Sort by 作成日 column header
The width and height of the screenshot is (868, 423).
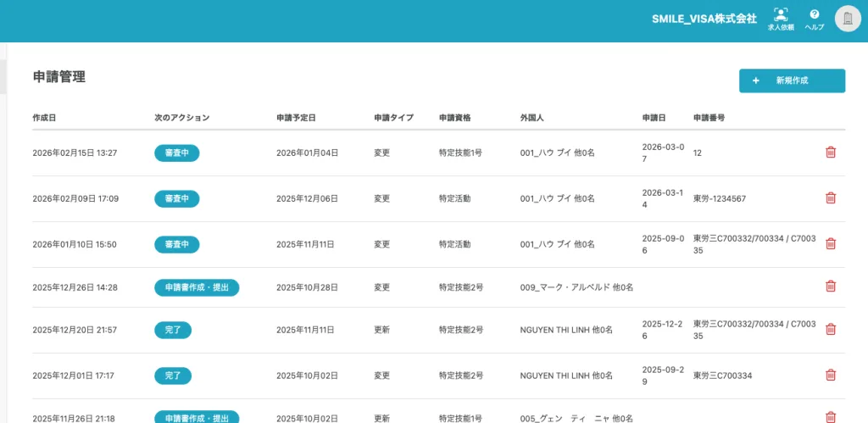44,117
